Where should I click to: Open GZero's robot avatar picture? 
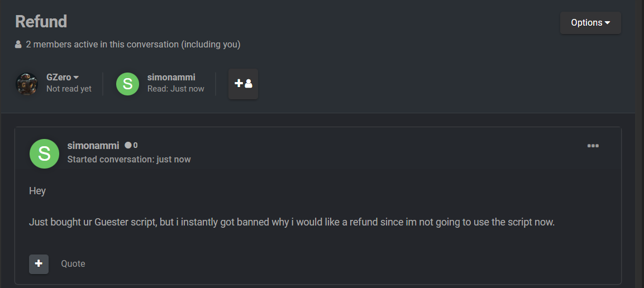[x=27, y=84]
